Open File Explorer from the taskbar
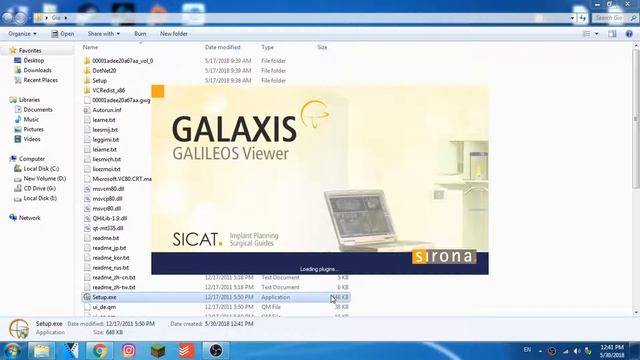The image size is (640, 360). pos(41,351)
